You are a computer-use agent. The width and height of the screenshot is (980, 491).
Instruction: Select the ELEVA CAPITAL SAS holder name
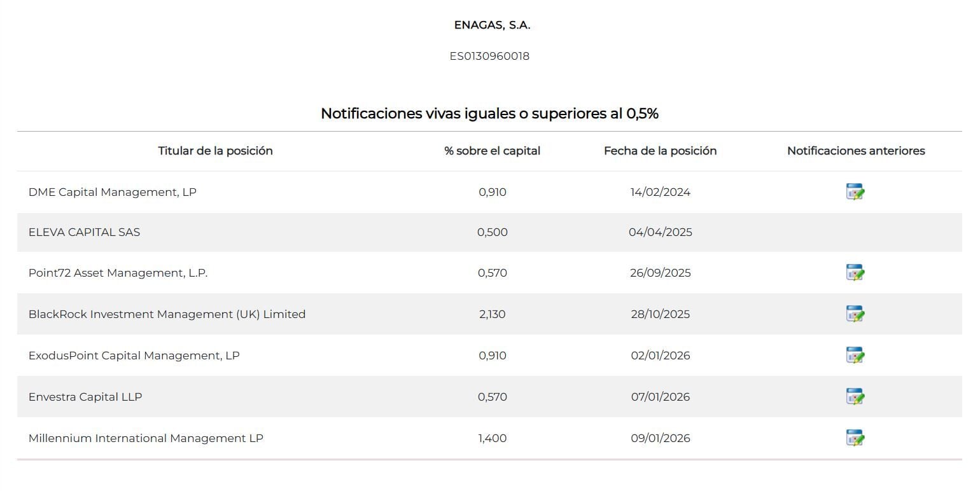pos(84,232)
